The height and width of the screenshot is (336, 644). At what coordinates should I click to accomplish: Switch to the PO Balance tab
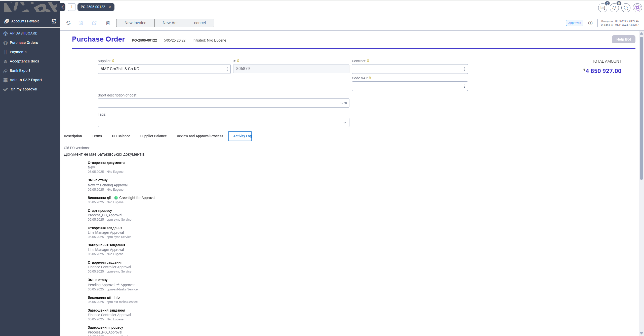[x=121, y=136]
